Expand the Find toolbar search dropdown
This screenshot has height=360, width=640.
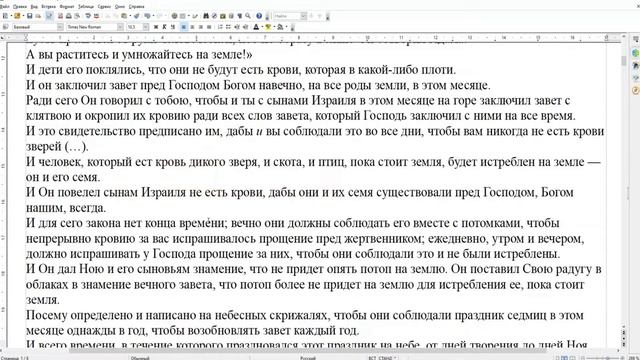click(303, 16)
